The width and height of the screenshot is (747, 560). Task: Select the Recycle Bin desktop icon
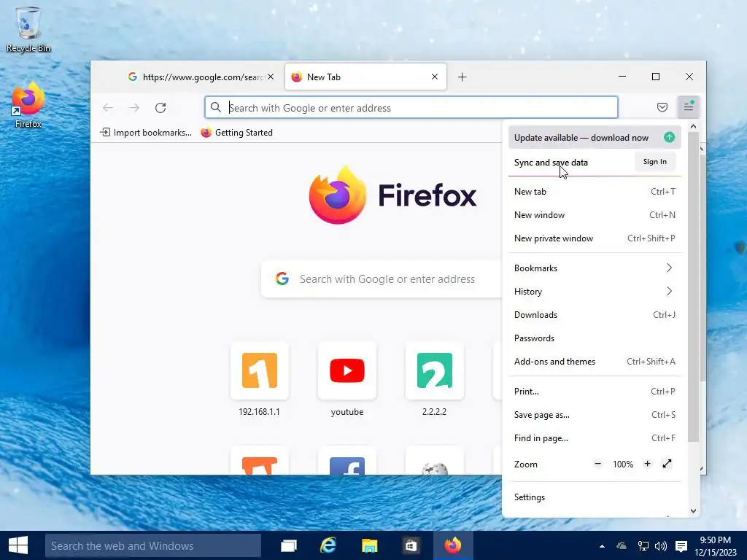click(x=28, y=29)
